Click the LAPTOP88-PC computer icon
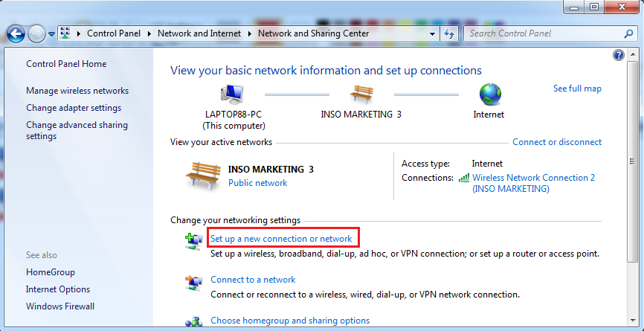Viewport: 644px width, 331px height. (x=233, y=95)
